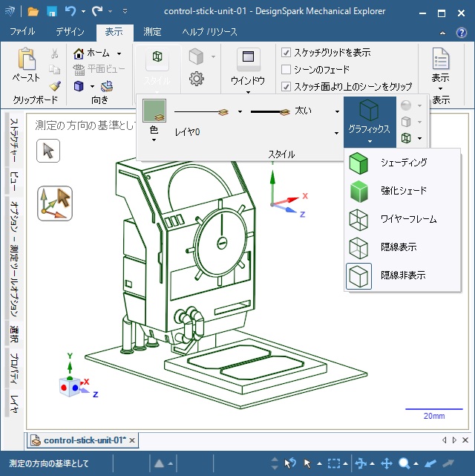
Task: Expand the Home (ホーム) view dropdown
Action: 119,53
